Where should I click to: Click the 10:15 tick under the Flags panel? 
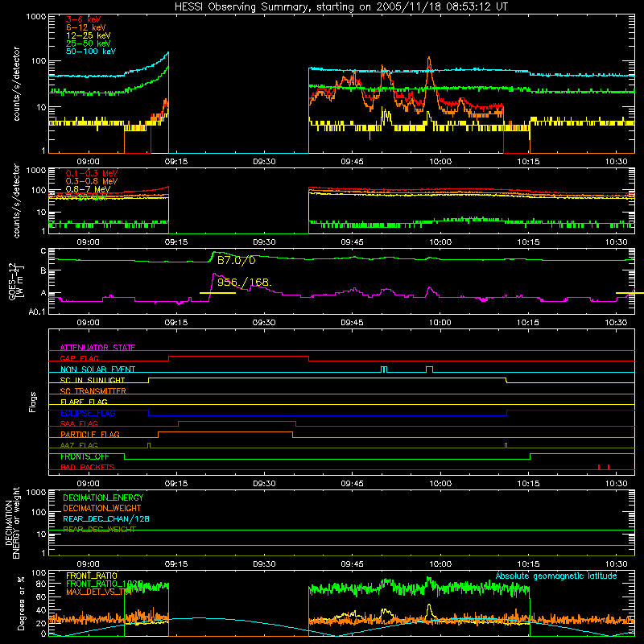click(x=528, y=484)
